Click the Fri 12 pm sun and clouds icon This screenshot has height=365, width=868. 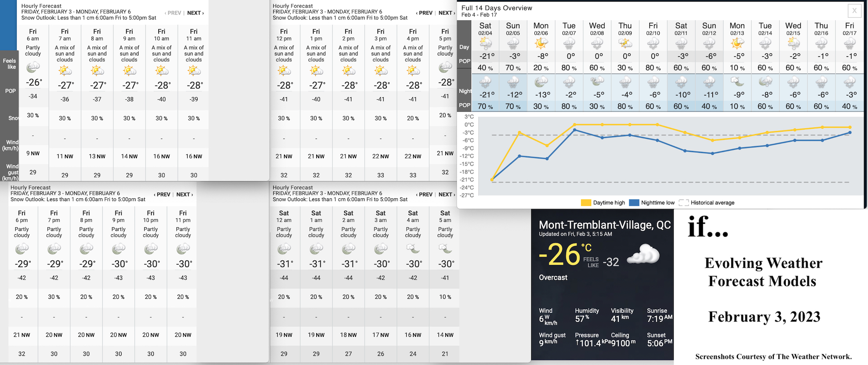click(x=284, y=70)
